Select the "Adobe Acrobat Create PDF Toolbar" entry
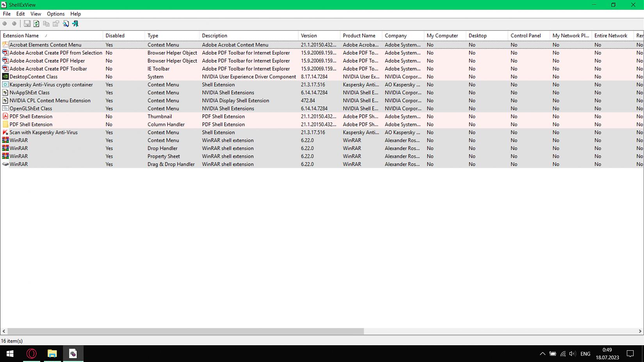 (x=48, y=69)
